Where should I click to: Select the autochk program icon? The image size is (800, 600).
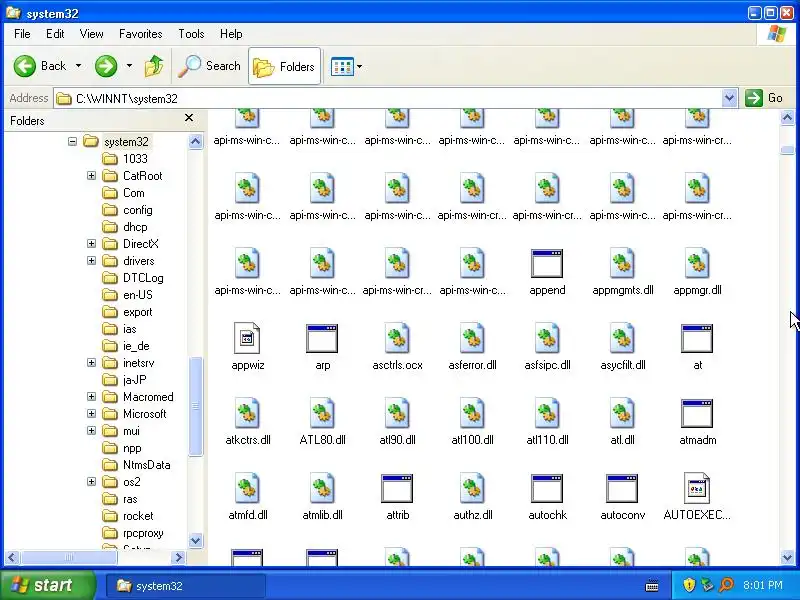coord(547,488)
